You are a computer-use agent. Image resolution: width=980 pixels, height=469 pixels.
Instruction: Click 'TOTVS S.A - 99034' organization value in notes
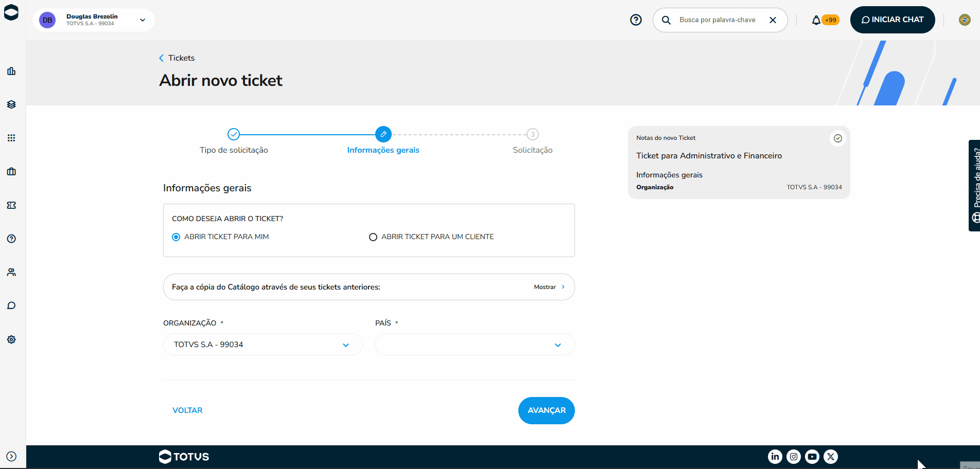(x=814, y=187)
